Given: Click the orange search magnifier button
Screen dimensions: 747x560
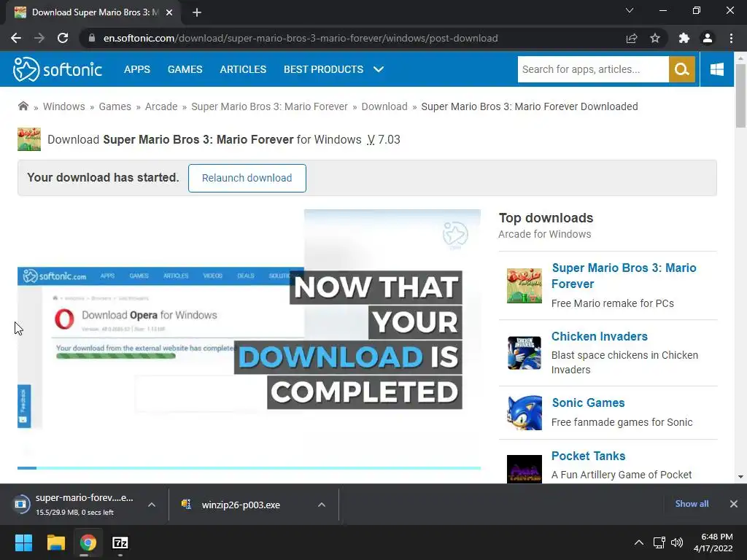Looking at the screenshot, I should click(682, 69).
